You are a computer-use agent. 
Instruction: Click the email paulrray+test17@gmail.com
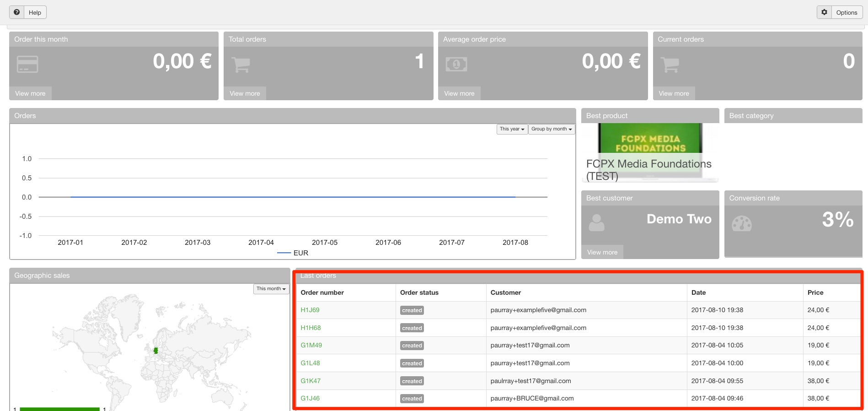[x=531, y=381]
